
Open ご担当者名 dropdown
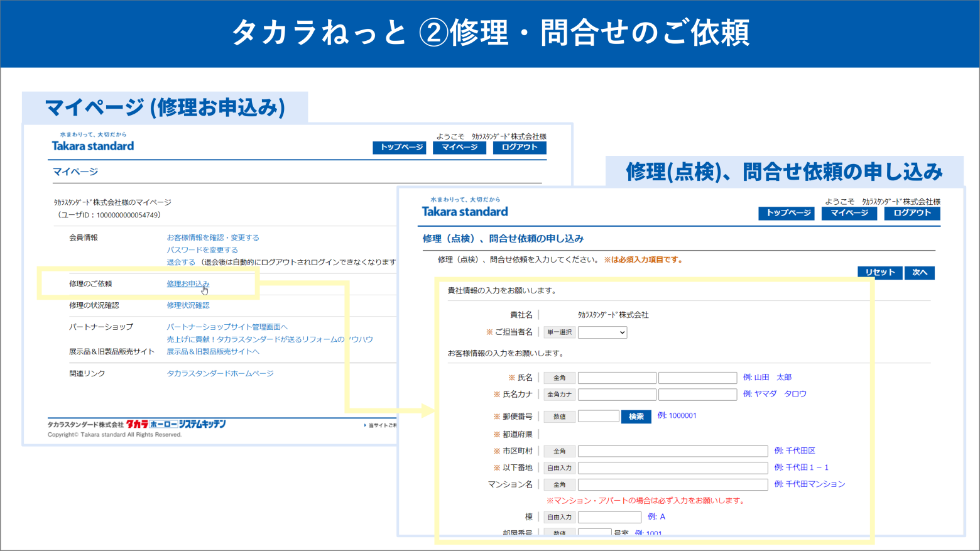[602, 332]
